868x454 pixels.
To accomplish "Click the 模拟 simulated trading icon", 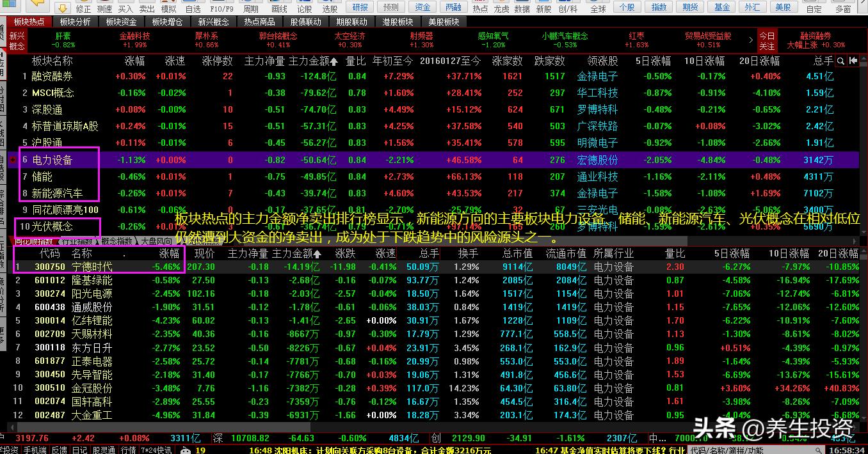I will (x=169, y=8).
